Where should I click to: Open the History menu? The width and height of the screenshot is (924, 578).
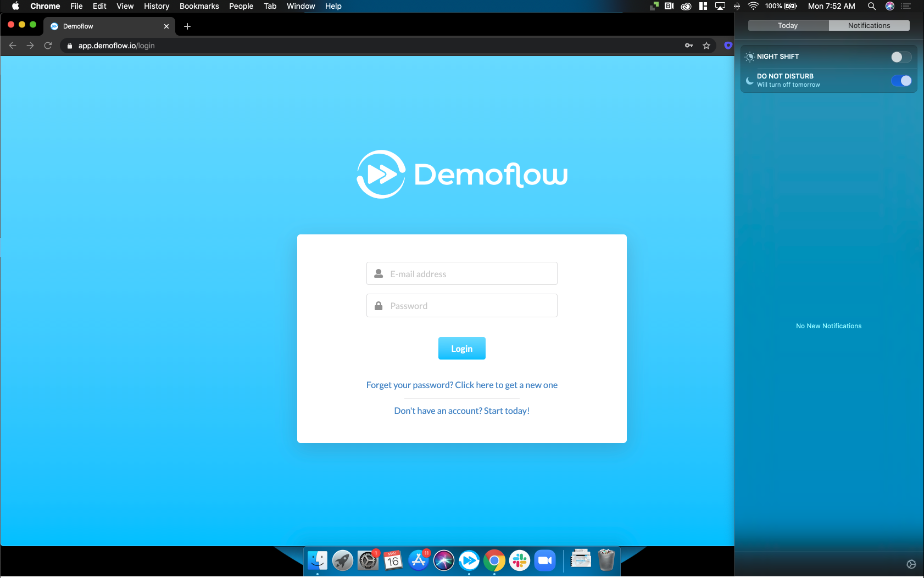point(157,6)
